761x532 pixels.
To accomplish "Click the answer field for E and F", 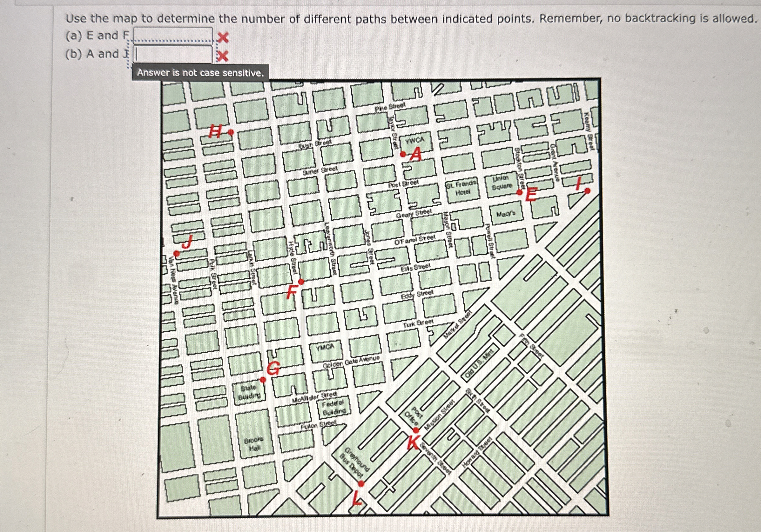I will (173, 36).
